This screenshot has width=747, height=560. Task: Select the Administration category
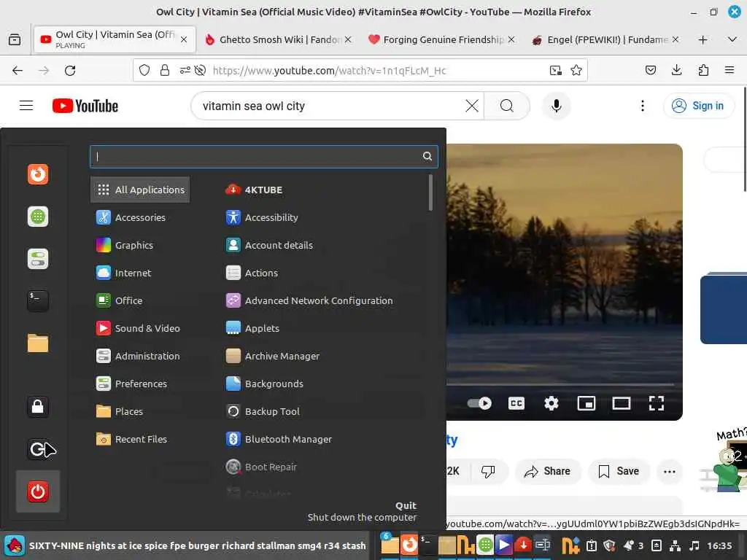click(140, 356)
